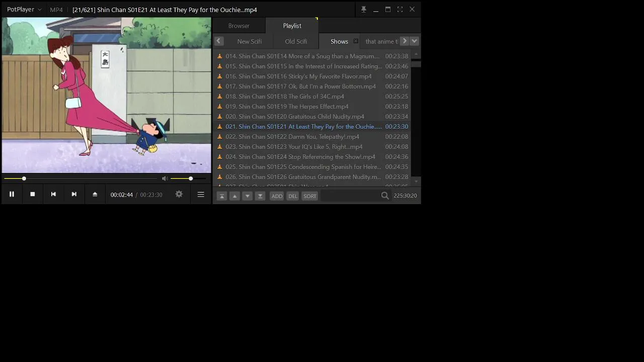
Task: Stop the video playback
Action: pos(33,194)
